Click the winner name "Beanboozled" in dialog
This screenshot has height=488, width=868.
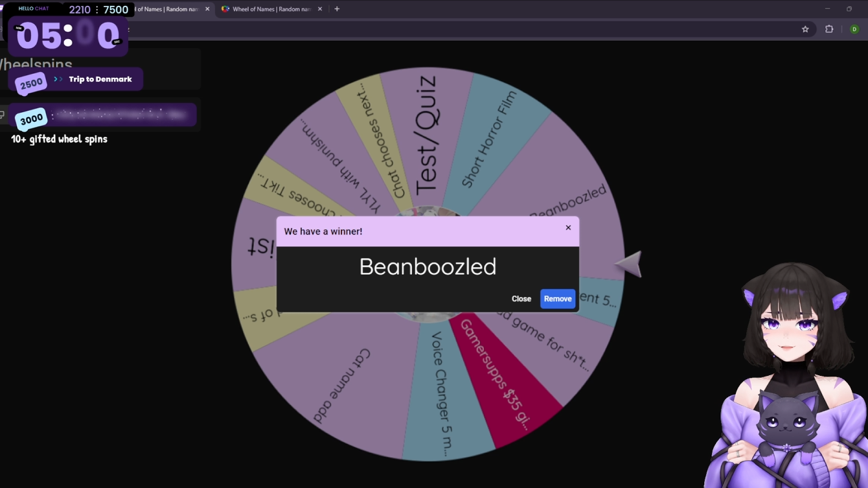coord(428,266)
